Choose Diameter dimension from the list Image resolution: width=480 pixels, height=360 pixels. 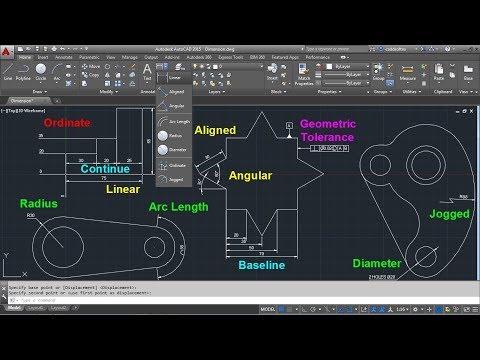[x=174, y=150]
